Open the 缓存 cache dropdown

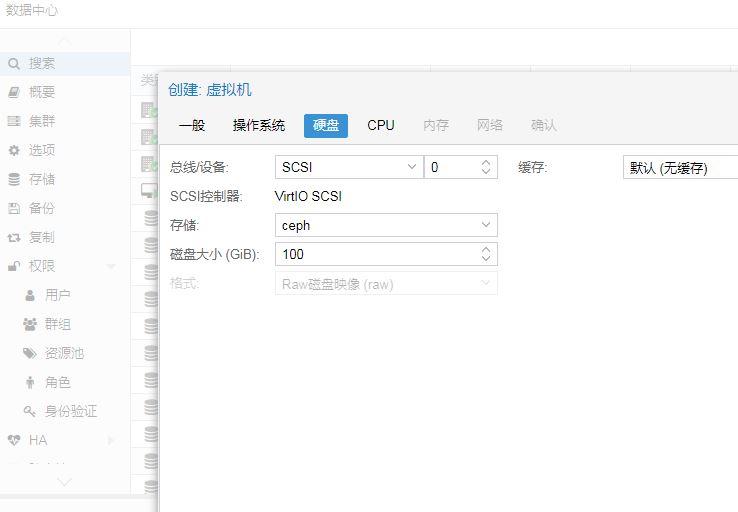click(x=680, y=167)
